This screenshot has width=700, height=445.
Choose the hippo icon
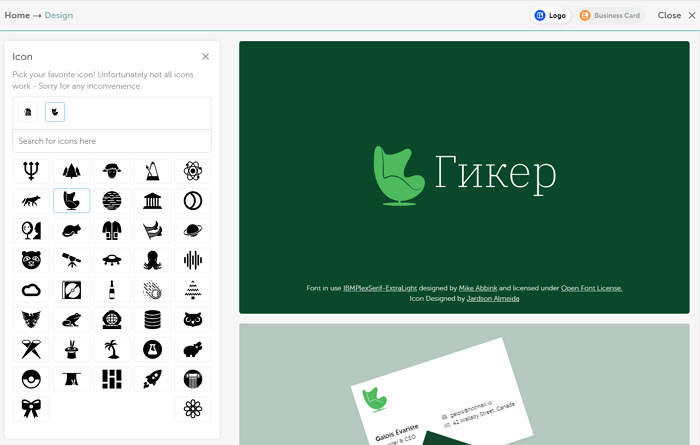pyautogui.click(x=193, y=349)
